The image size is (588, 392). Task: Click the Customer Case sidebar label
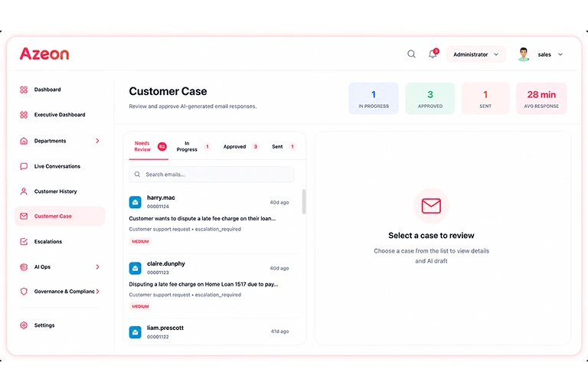[x=53, y=216]
